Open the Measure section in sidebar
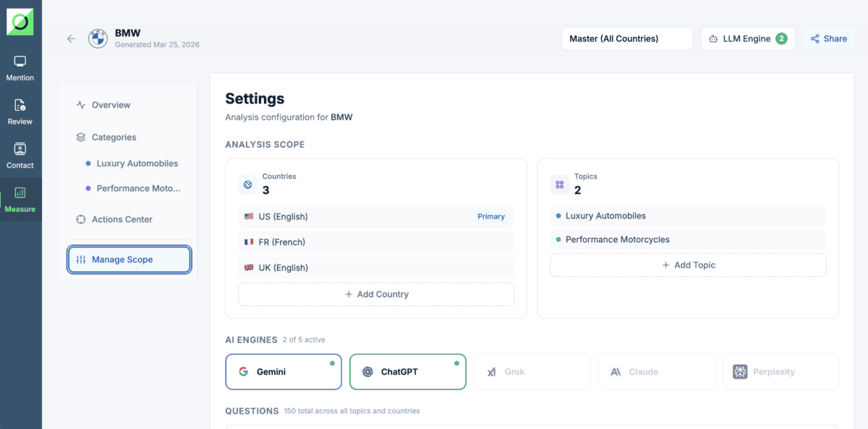 coord(20,200)
